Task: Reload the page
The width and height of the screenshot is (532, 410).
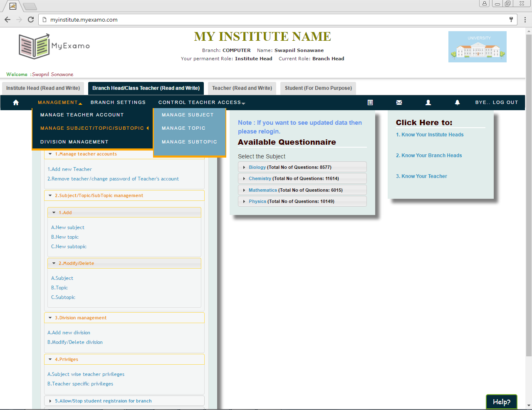Action: (x=31, y=20)
